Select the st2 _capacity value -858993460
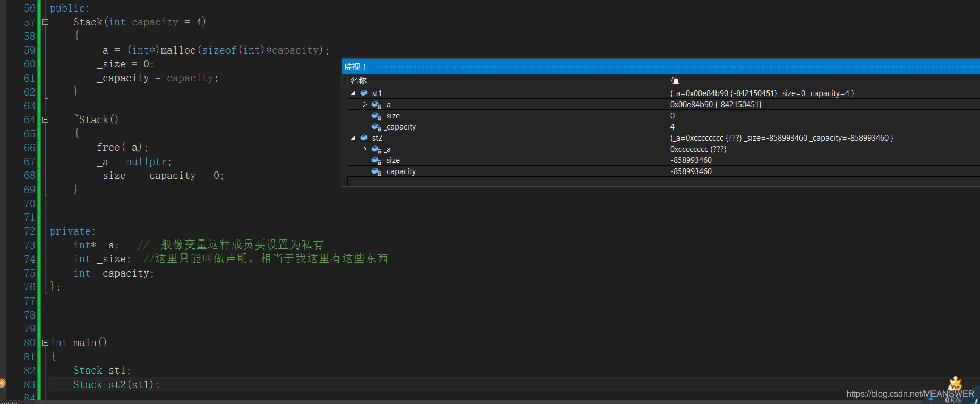Image resolution: width=980 pixels, height=404 pixels. (691, 171)
